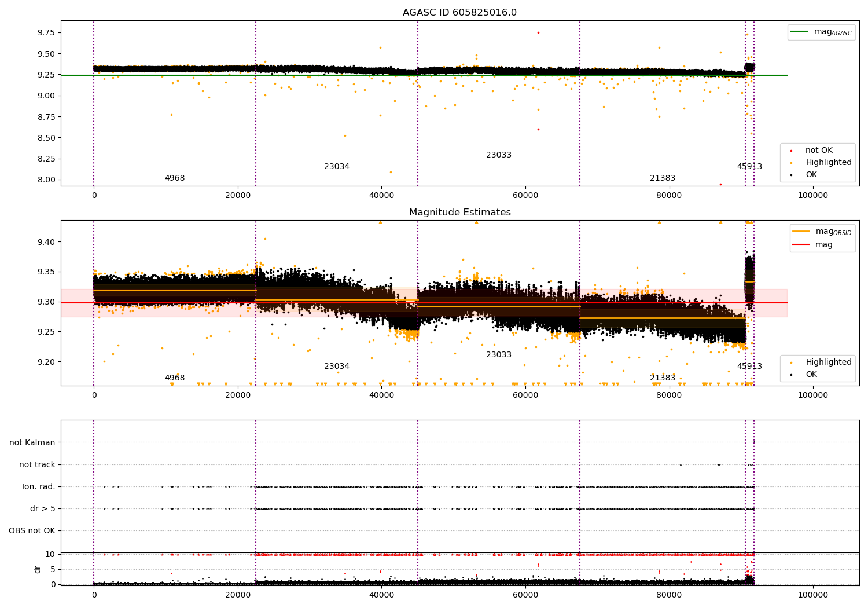Click the 9.50 y-axis tick label
The width and height of the screenshot is (868, 608).
click(x=46, y=54)
